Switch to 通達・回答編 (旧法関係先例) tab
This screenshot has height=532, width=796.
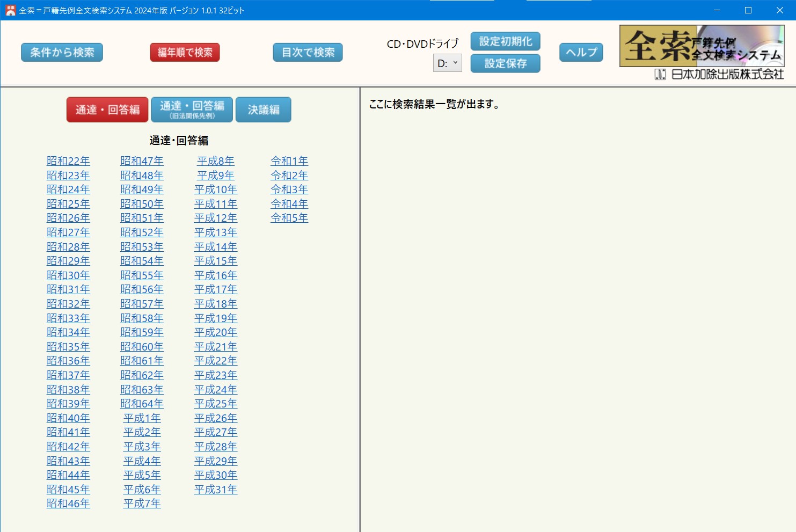[x=192, y=110]
